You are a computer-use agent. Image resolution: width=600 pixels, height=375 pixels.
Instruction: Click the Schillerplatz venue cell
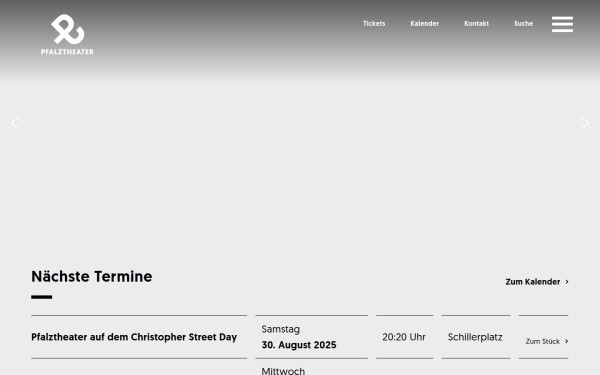pos(475,337)
